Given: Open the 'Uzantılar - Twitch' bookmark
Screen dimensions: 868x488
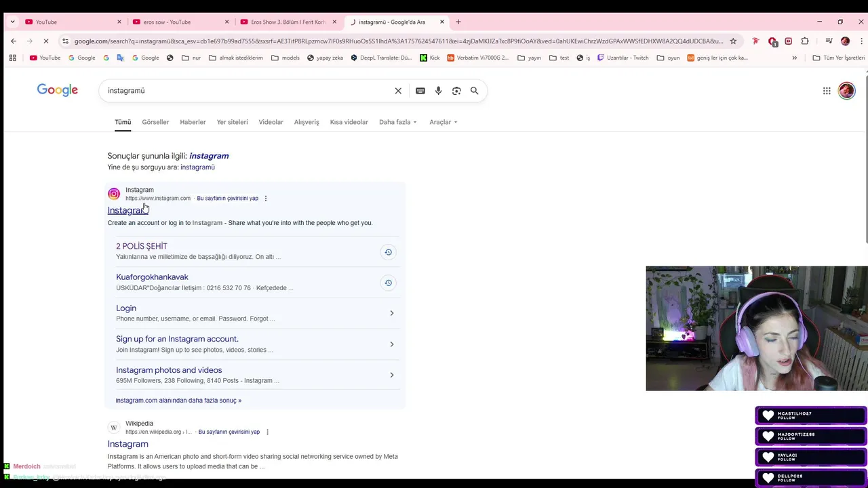Looking at the screenshot, I should [623, 58].
